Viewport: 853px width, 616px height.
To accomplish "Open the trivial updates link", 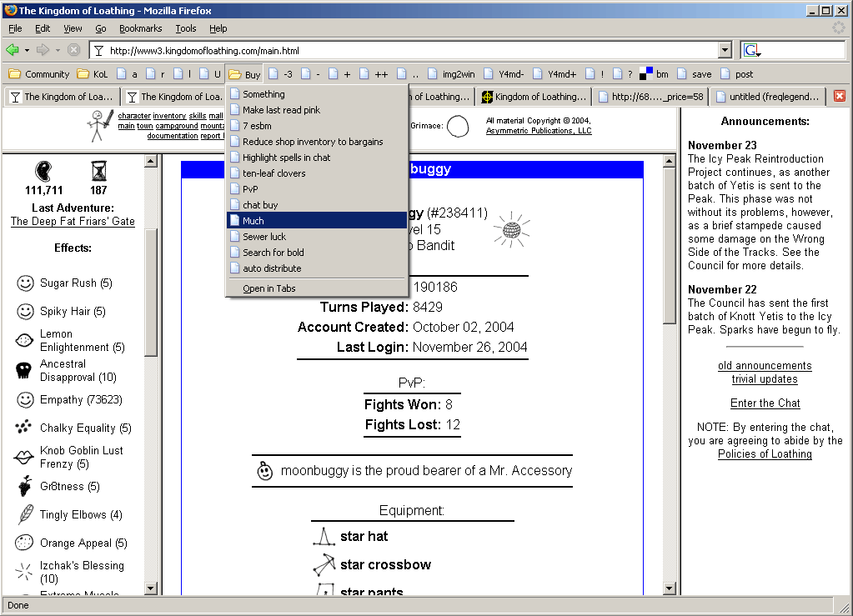I will pyautogui.click(x=765, y=379).
